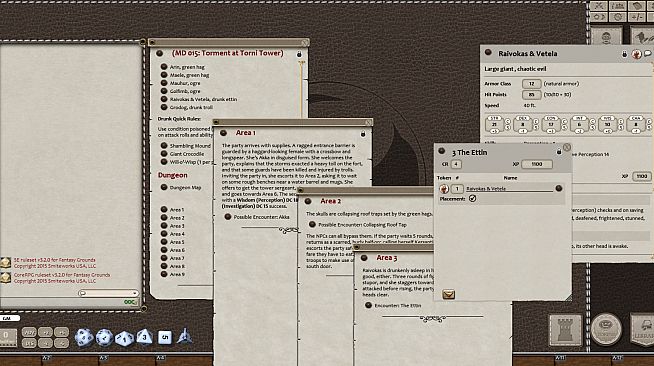Toggle the ADV modifier button

point(29,332)
